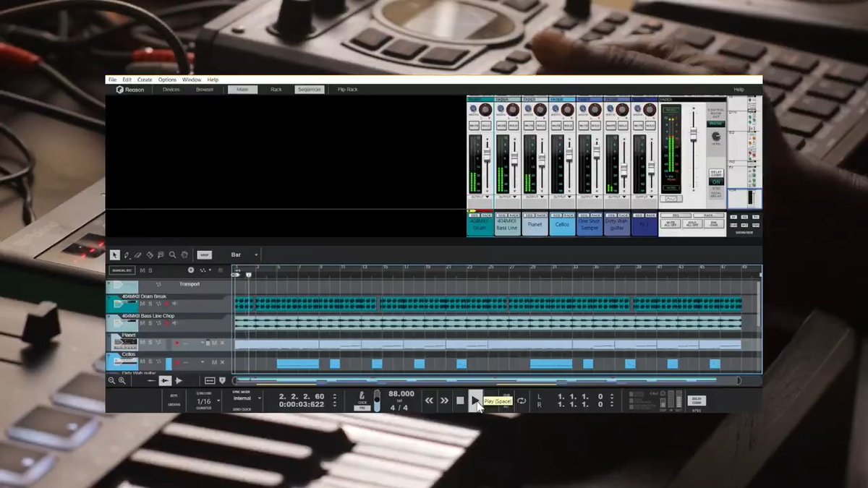This screenshot has height=488, width=868.
Task: Adjust the Dirty Wah guitar channel fader
Action: [x=624, y=171]
